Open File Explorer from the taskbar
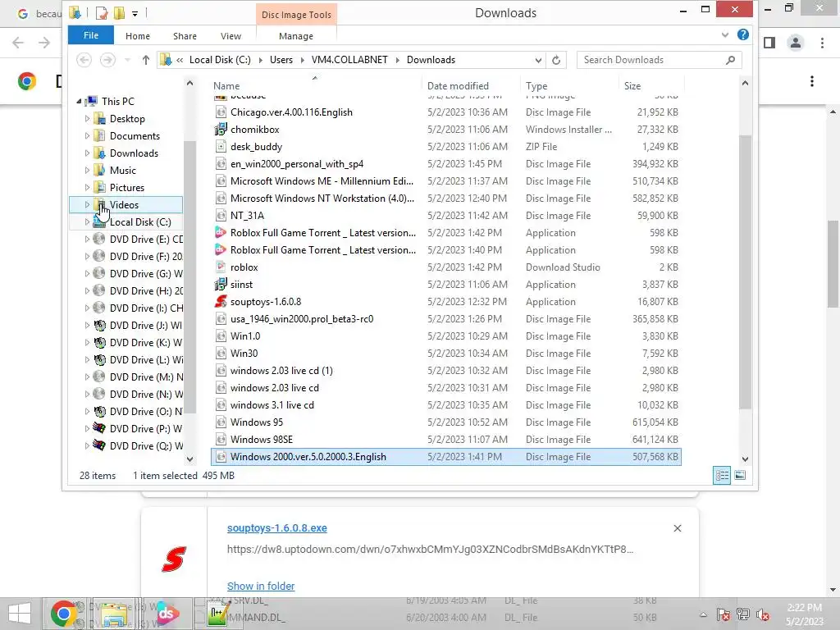 point(114,614)
